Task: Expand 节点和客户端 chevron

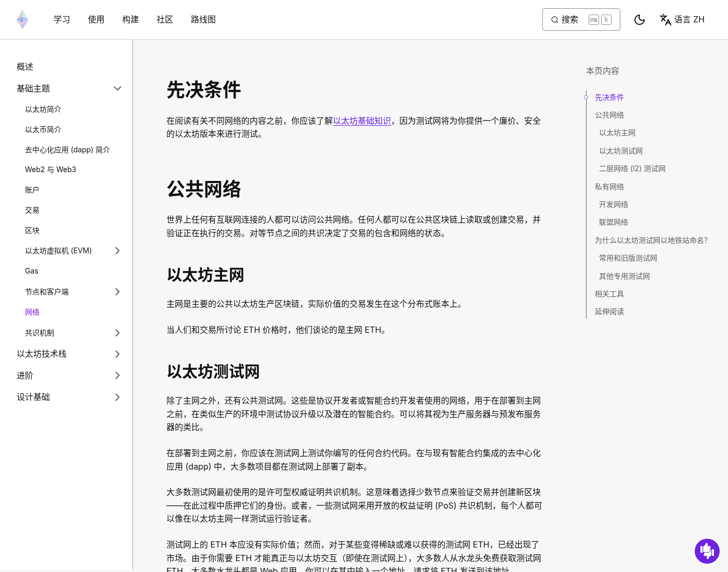Action: (x=118, y=292)
